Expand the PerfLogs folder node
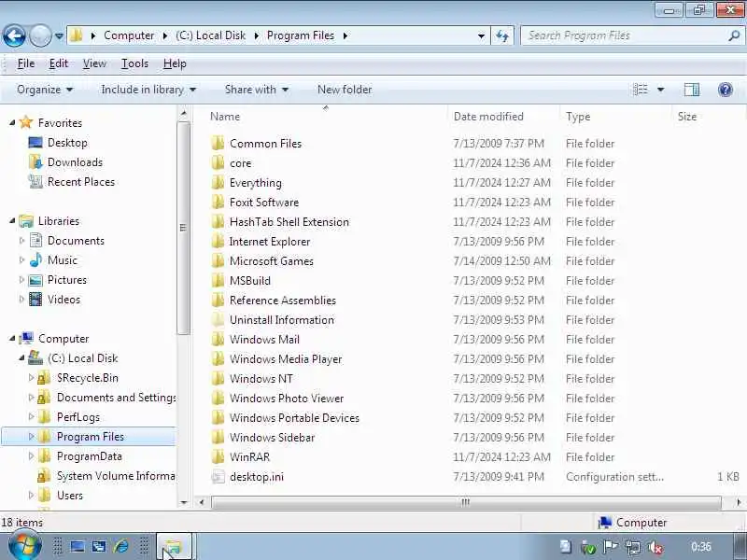Screen dimensions: 747x560 coord(31,416)
